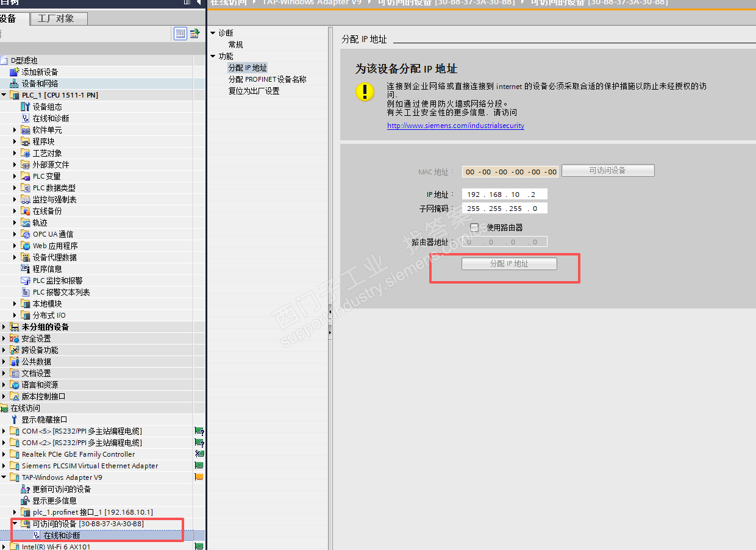Click the Add new device (添加新设备) icon
The width and height of the screenshot is (756, 550).
(x=15, y=72)
